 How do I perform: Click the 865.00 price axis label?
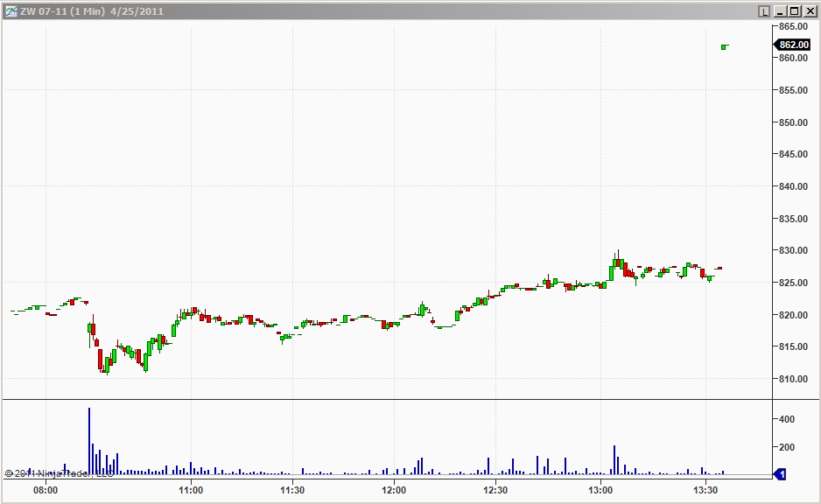pos(793,26)
